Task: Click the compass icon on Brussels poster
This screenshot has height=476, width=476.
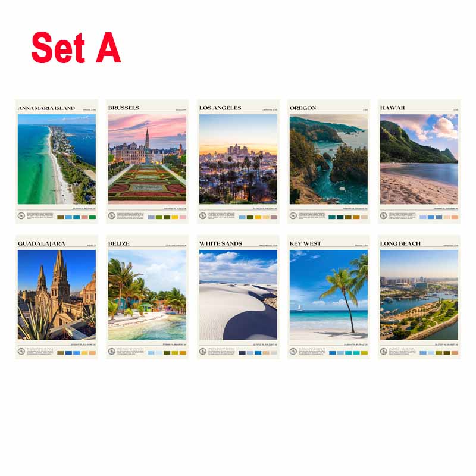Action: point(112,216)
